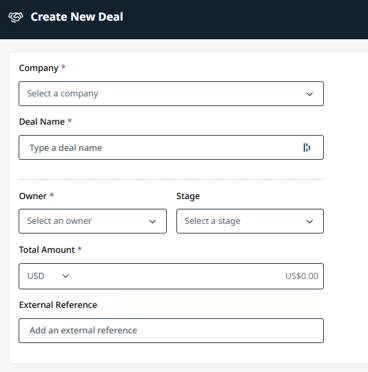The height and width of the screenshot is (372, 368).
Task: Click the US$0.00 amount input
Action: (197, 276)
